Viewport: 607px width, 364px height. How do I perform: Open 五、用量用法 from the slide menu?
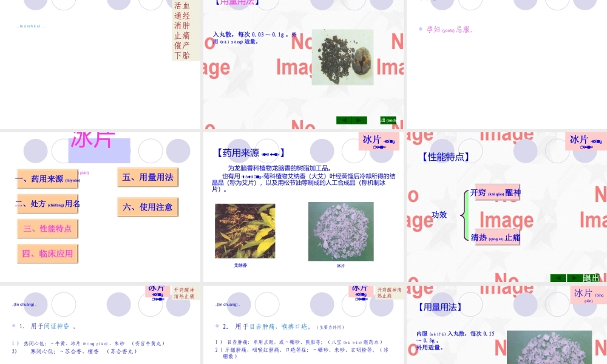(148, 177)
